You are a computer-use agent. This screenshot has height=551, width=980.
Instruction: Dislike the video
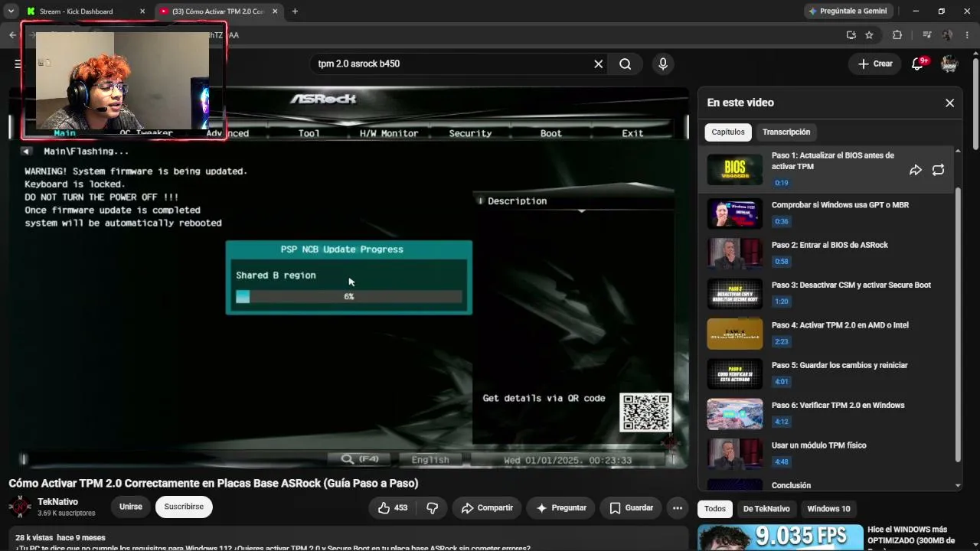point(432,507)
